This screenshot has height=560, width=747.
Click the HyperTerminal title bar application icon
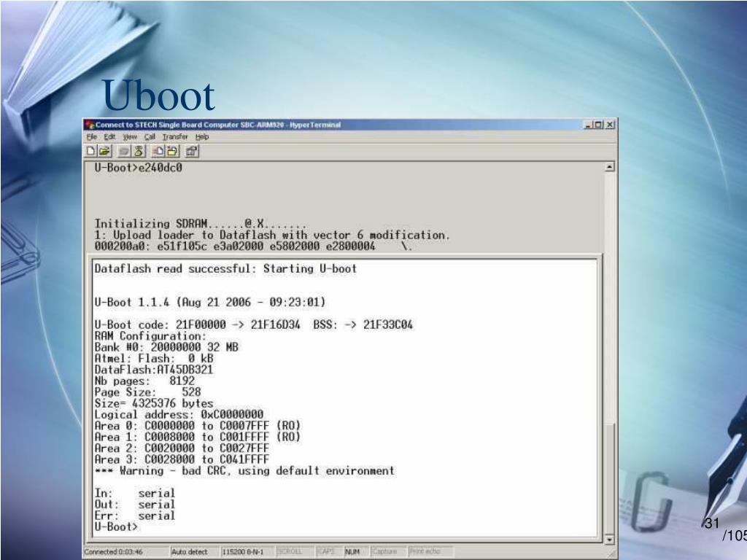[x=90, y=125]
